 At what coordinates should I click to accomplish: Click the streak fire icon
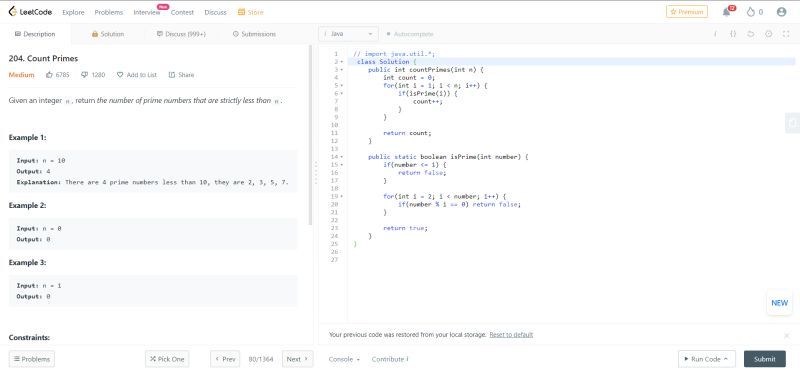coord(751,12)
